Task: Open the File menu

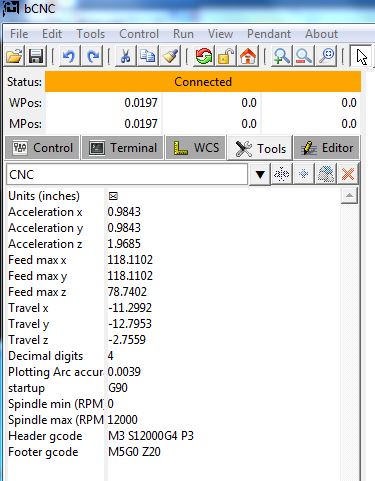Action: [19, 34]
